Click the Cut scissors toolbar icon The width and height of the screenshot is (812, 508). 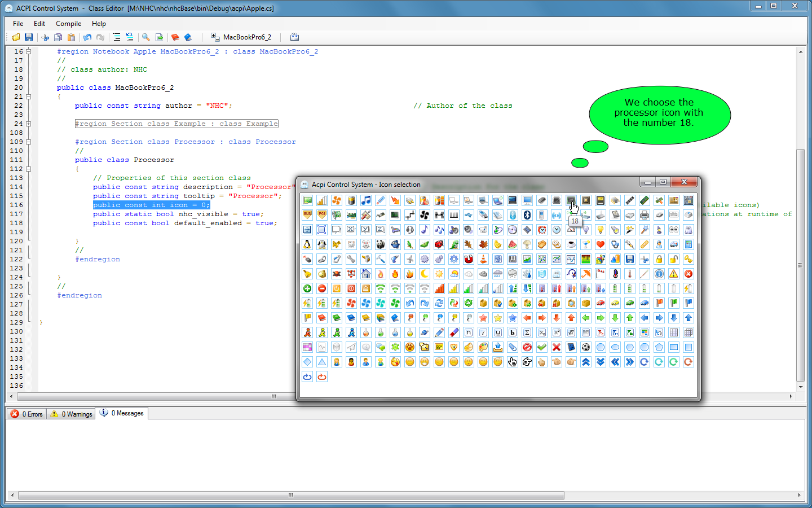(x=45, y=37)
